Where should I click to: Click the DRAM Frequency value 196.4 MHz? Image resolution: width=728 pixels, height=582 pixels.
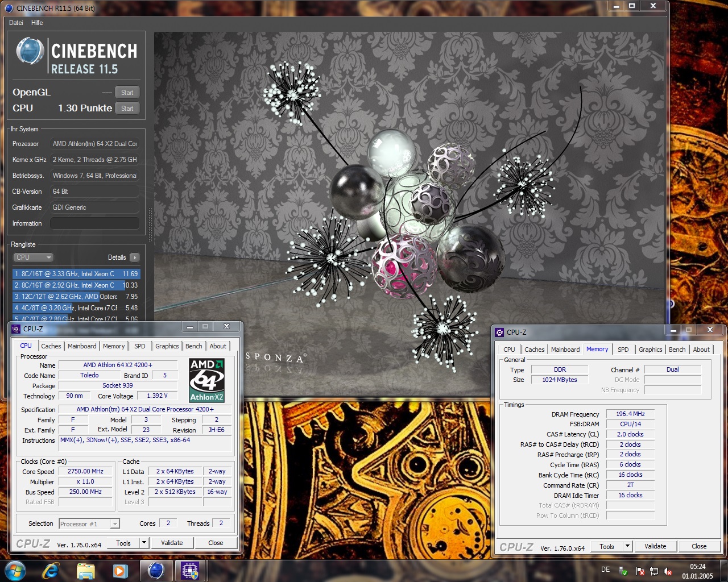point(630,414)
